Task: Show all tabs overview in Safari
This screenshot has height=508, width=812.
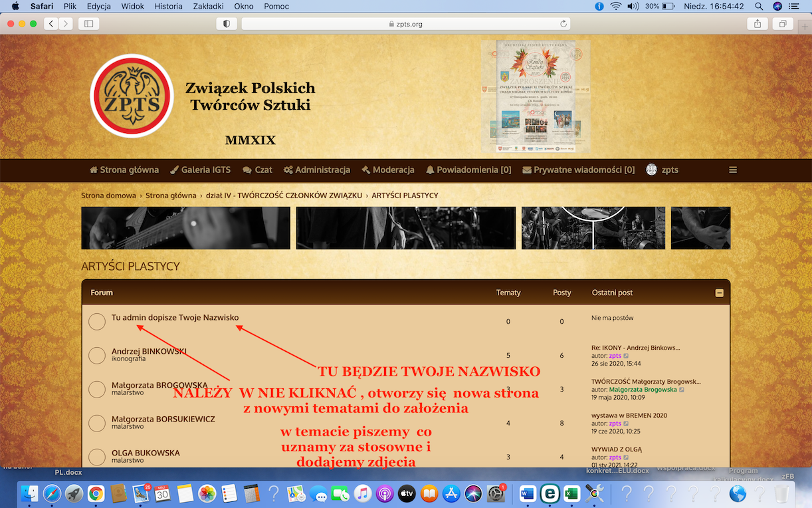Action: [x=783, y=24]
